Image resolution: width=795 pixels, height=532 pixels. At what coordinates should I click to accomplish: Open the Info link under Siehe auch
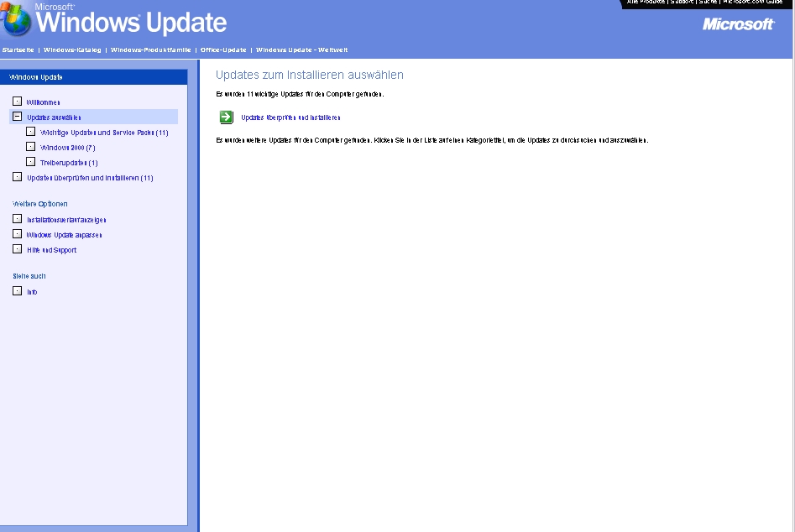(x=32, y=292)
